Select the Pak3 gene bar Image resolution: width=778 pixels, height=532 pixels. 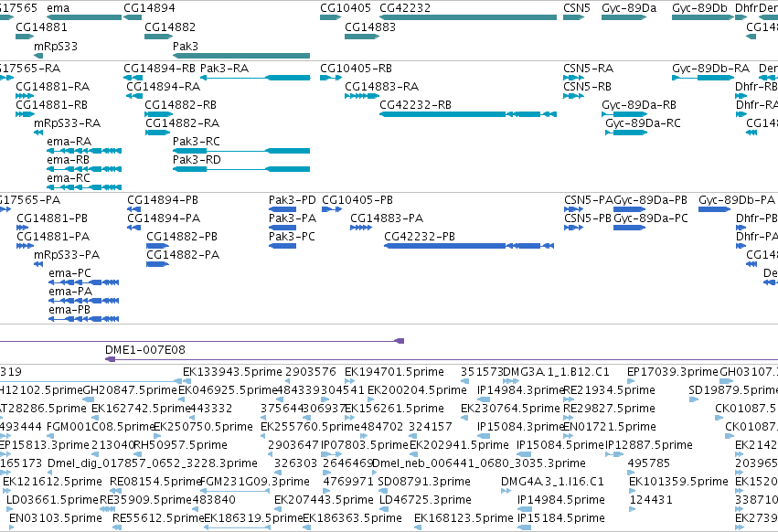(241, 56)
